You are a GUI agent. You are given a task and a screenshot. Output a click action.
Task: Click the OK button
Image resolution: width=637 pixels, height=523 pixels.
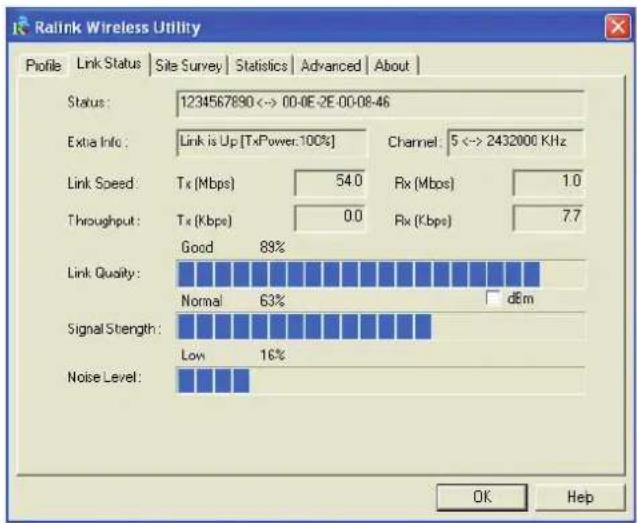click(482, 497)
